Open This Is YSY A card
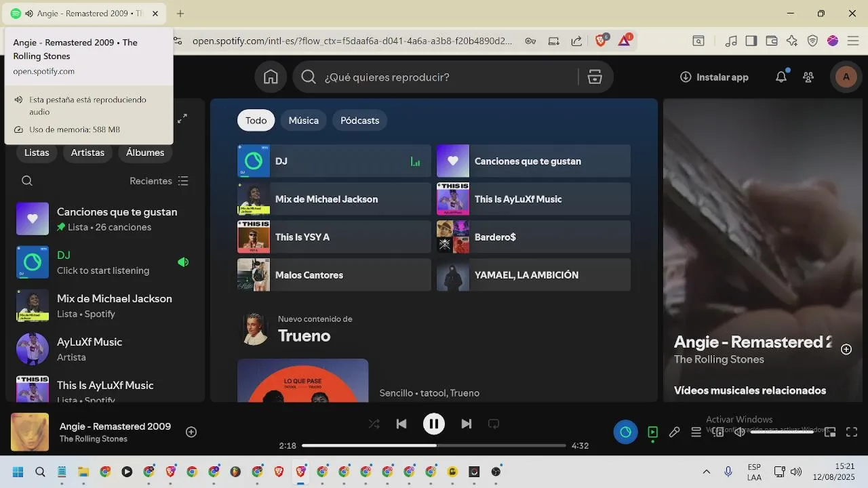The width and height of the screenshot is (868, 488). 334,237
